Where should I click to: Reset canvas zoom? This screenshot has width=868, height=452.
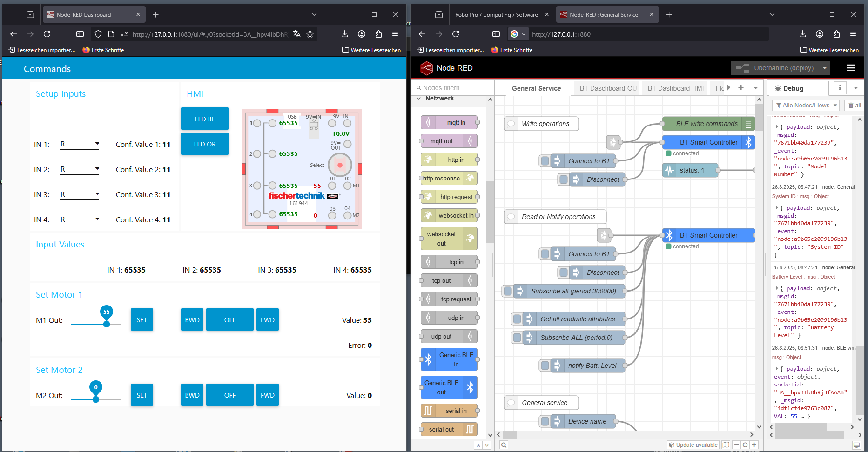click(x=745, y=445)
